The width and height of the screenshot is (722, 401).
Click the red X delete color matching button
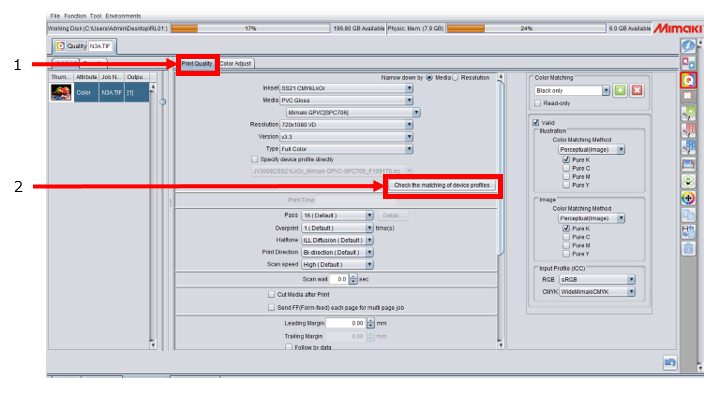click(x=637, y=91)
